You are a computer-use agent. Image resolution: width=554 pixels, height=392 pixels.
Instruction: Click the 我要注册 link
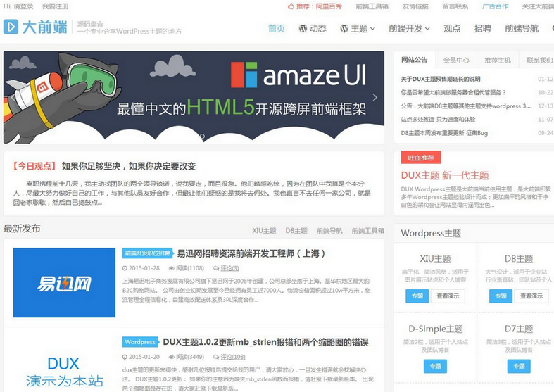coord(56,6)
